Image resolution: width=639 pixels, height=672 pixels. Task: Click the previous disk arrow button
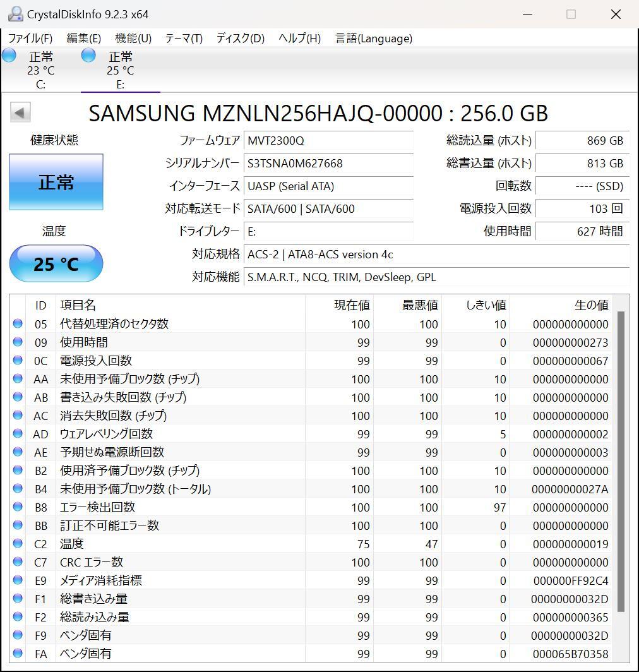[x=20, y=112]
